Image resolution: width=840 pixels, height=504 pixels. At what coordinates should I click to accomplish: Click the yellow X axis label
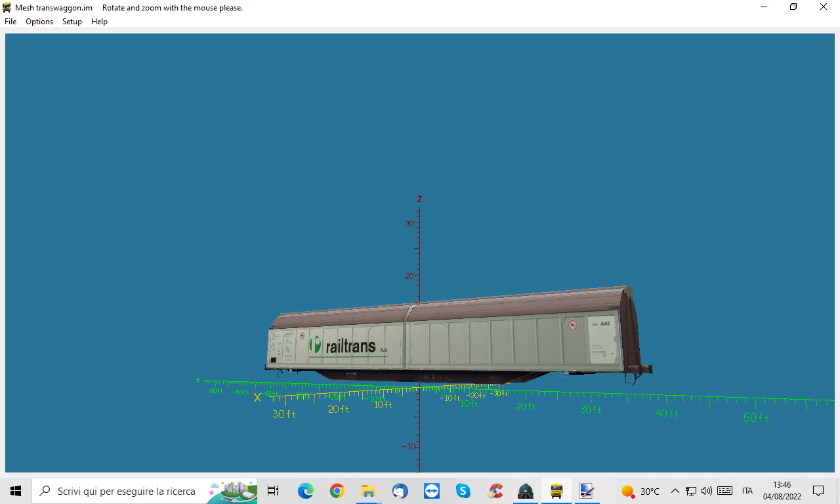click(257, 397)
